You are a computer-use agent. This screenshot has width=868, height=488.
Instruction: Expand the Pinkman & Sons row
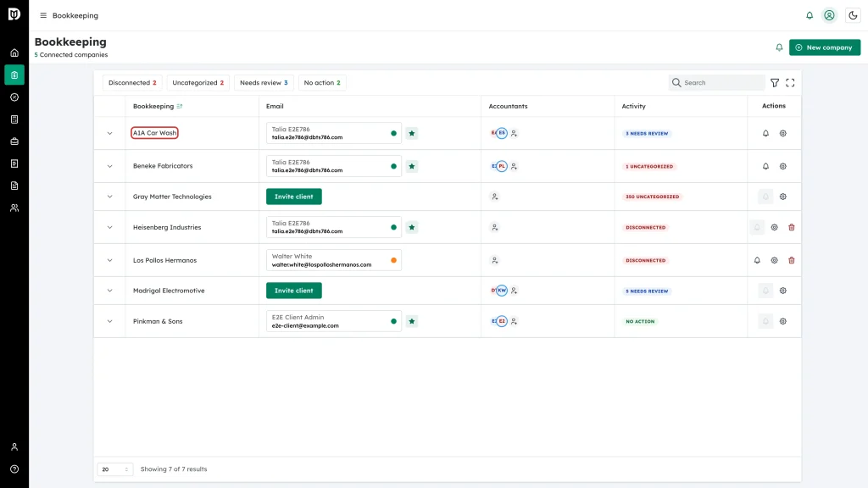click(x=109, y=321)
